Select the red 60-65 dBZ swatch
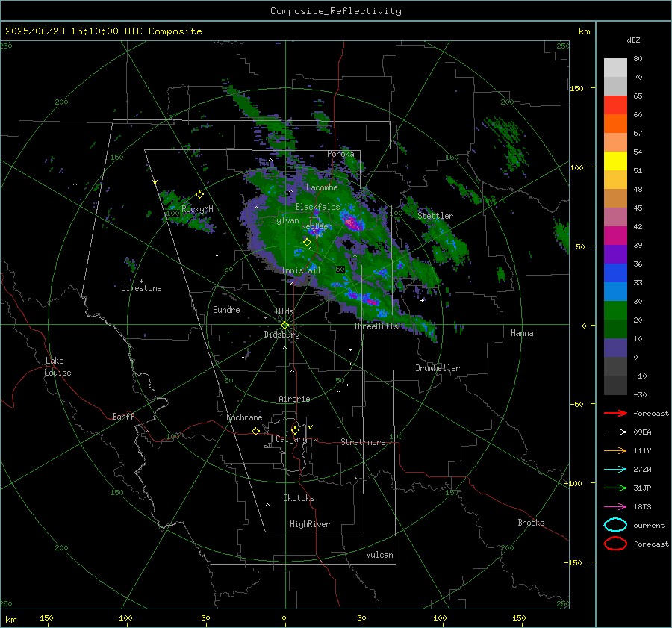The height and width of the screenshot is (628, 672). pyautogui.click(x=615, y=105)
